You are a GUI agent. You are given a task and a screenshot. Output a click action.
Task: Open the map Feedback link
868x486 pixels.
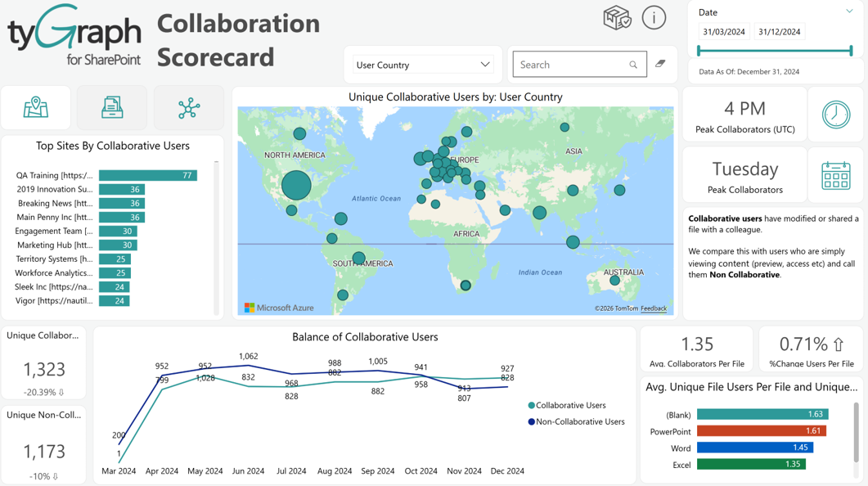pos(653,308)
